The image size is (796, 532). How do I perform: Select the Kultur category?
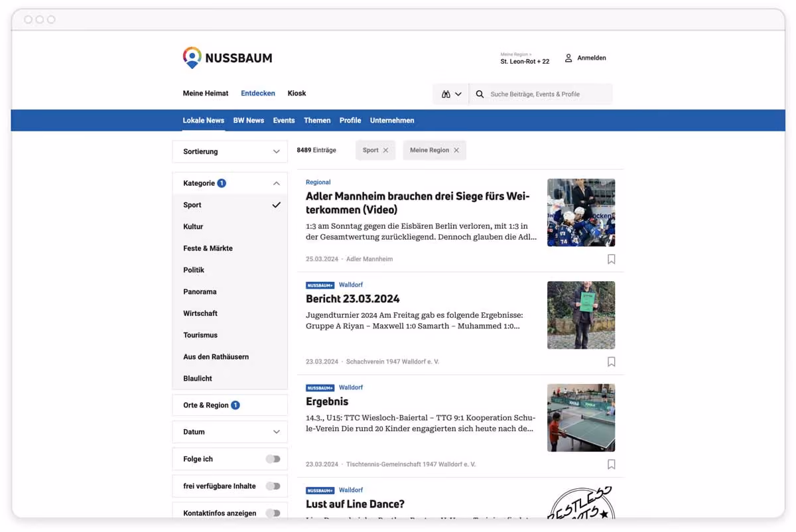[230, 227]
